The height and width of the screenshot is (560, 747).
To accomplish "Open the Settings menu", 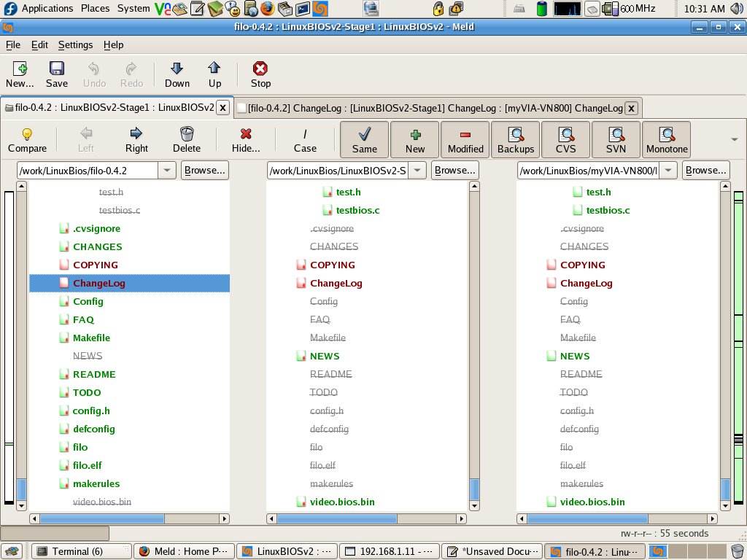I will 75,44.
